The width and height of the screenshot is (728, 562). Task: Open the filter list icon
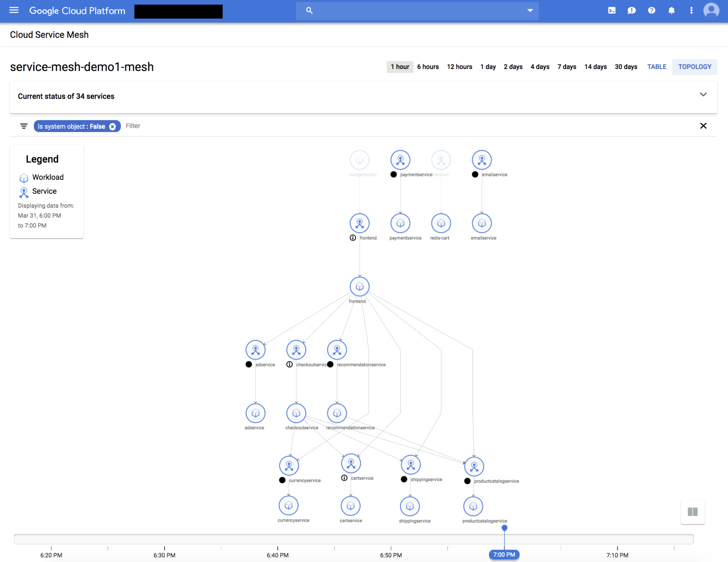[24, 126]
